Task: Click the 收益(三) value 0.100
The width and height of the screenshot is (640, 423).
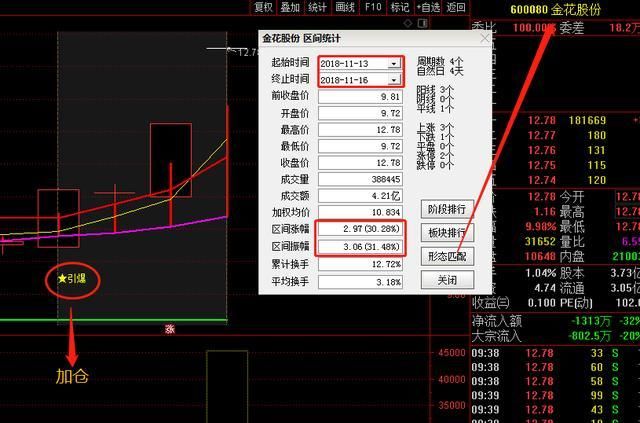Action: (x=541, y=303)
